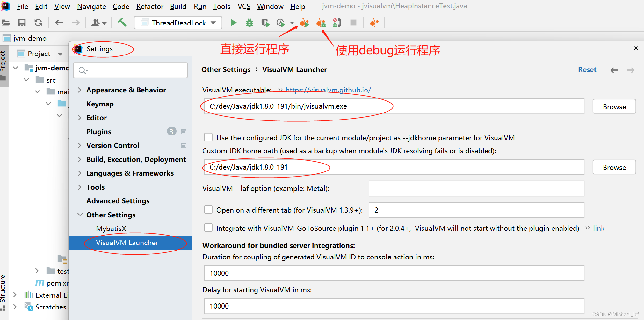Expand the Version Control settings group
Viewport: 644px width, 320px height.
pos(80,145)
